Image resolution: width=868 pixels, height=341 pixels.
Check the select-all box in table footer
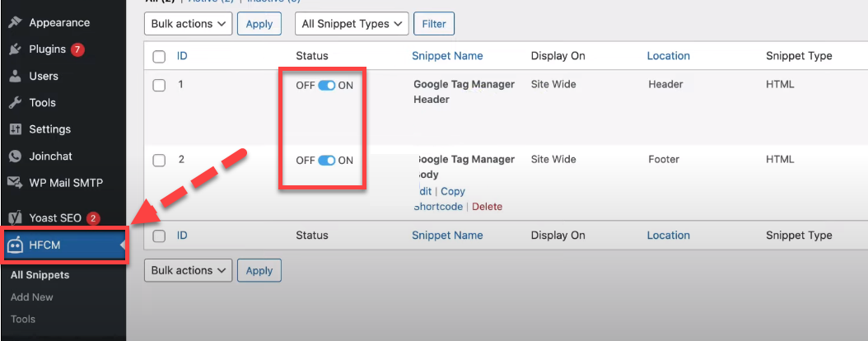pos(160,236)
